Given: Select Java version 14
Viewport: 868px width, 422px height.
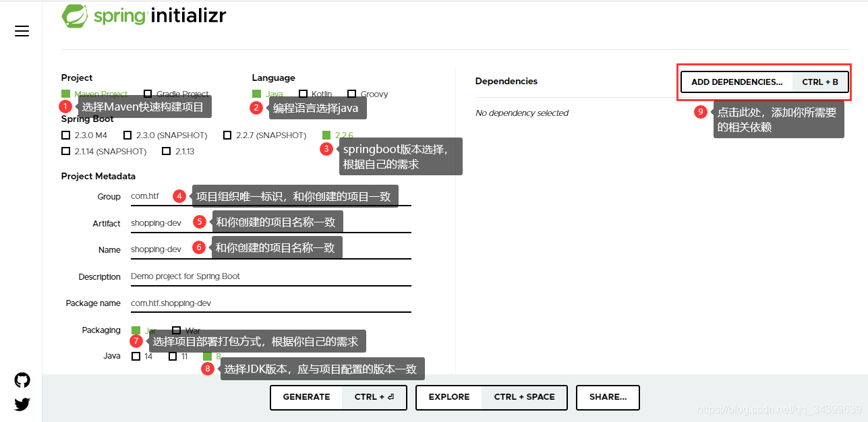Looking at the screenshot, I should coord(142,357).
